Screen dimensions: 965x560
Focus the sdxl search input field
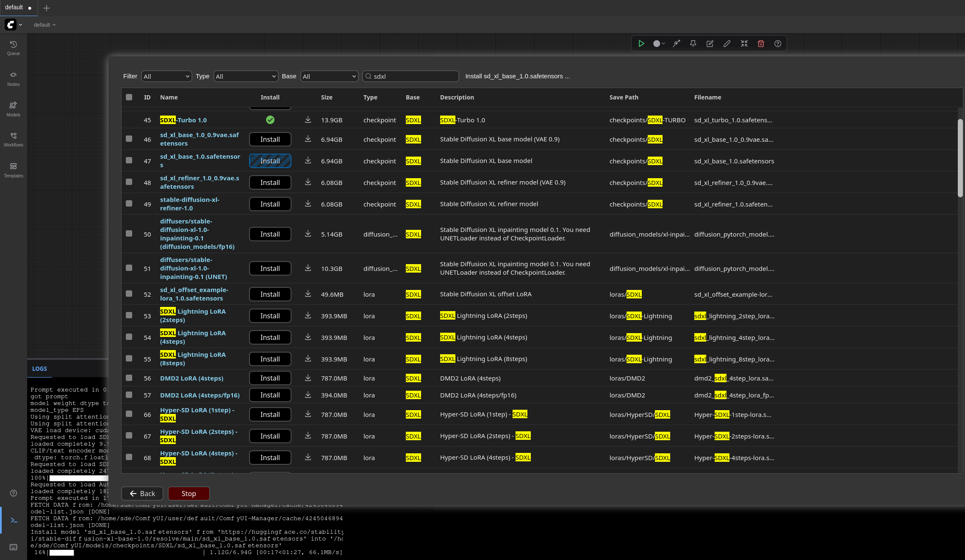click(x=411, y=76)
